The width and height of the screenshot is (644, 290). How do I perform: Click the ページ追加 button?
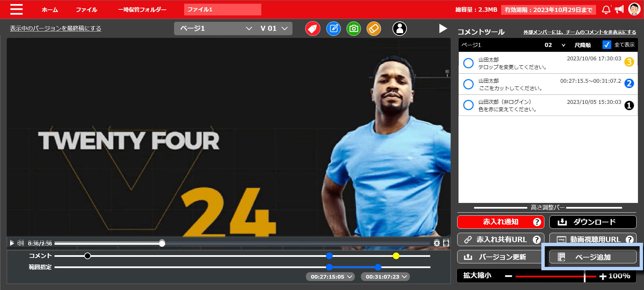click(593, 257)
